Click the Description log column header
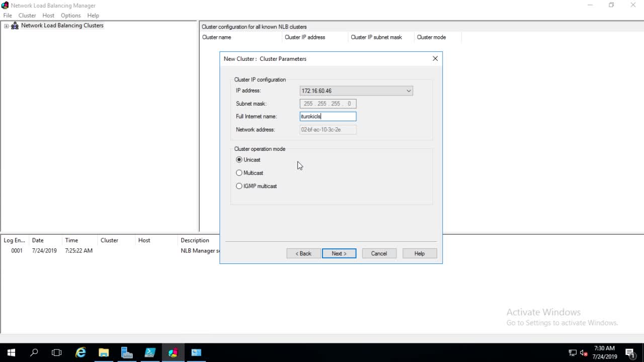This screenshot has height=362, width=644. (199, 240)
